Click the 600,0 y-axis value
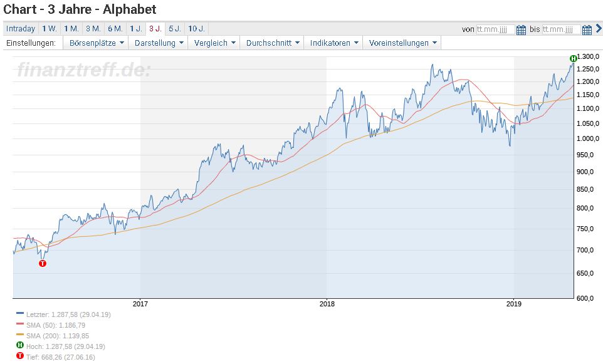 coord(585,298)
